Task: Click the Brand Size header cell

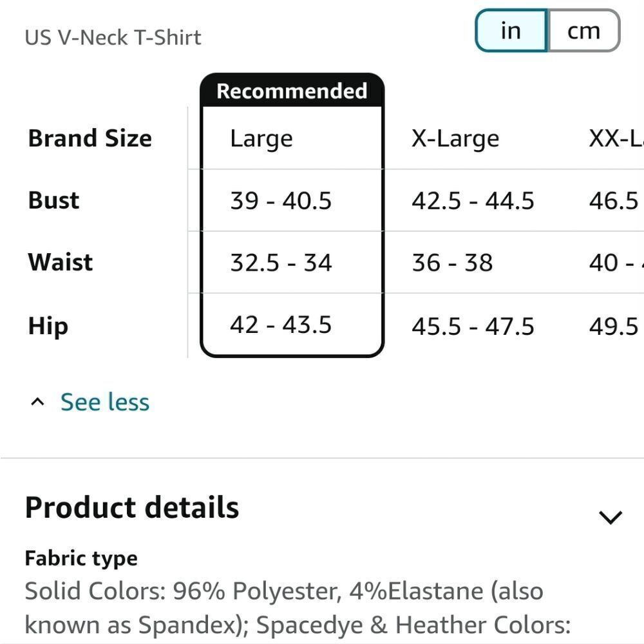Action: [90, 137]
